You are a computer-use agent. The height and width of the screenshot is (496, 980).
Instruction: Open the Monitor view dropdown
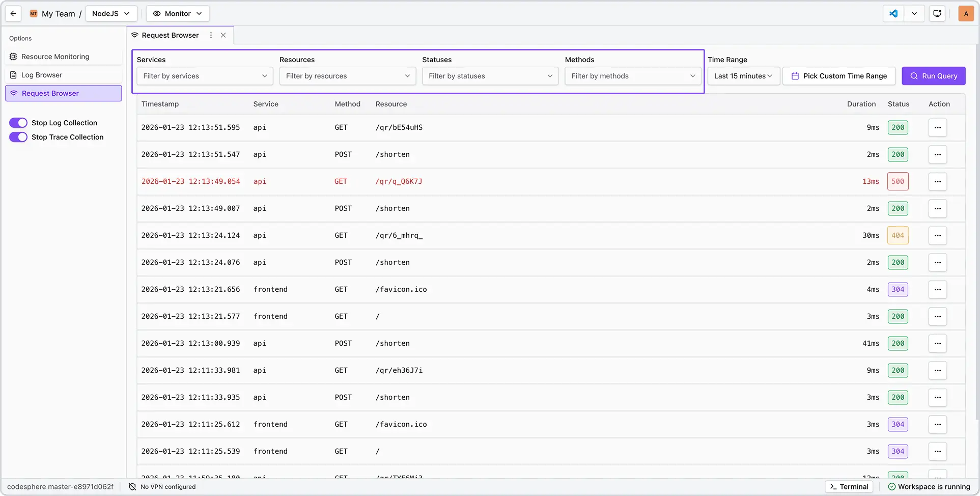coord(178,14)
